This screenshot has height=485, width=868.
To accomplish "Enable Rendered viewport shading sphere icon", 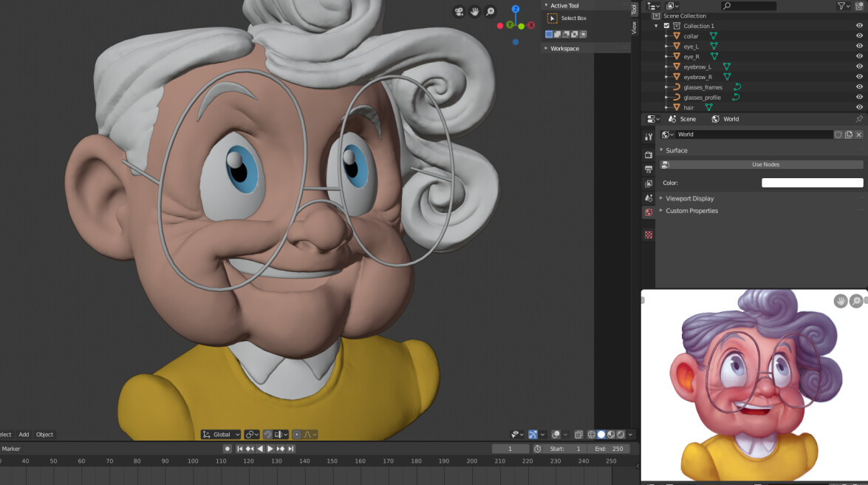I will (619, 434).
